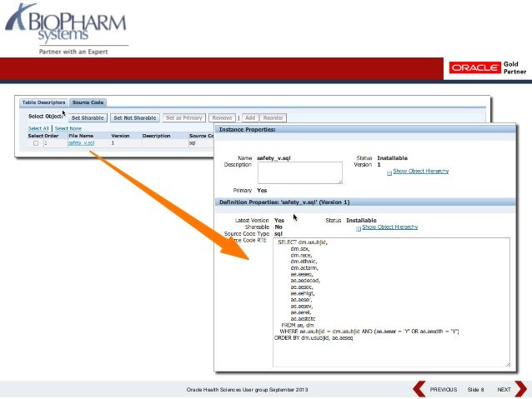Click the 'SELECT dm.usubjid,' line
This screenshot has height=399, width=532.
[x=303, y=242]
